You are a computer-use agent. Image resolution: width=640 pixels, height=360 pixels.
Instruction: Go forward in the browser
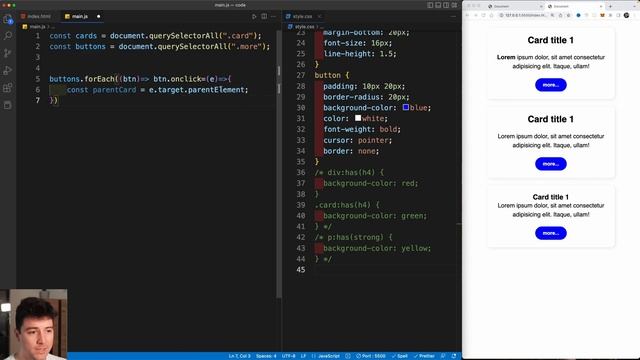[476, 15]
